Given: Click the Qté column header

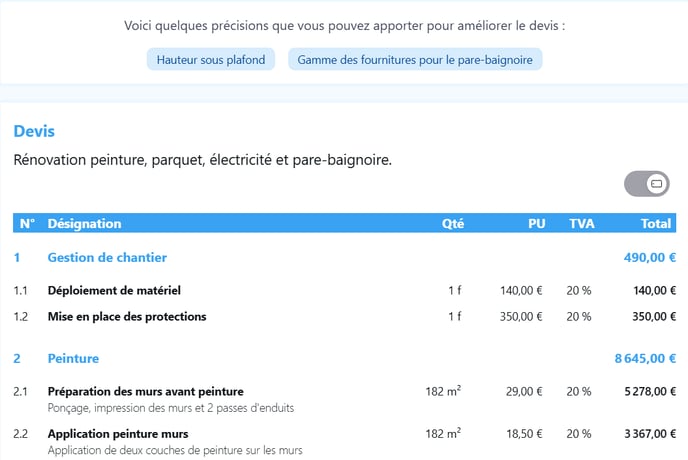Looking at the screenshot, I should tap(453, 224).
